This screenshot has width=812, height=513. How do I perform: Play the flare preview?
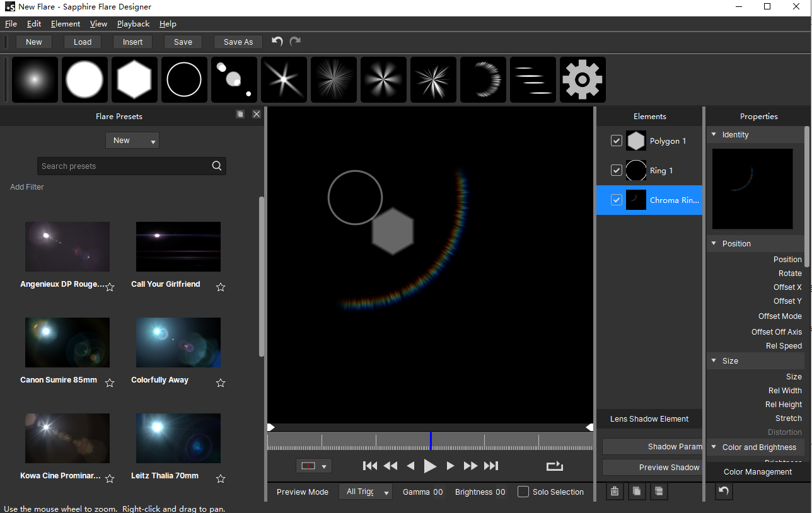tap(430, 466)
